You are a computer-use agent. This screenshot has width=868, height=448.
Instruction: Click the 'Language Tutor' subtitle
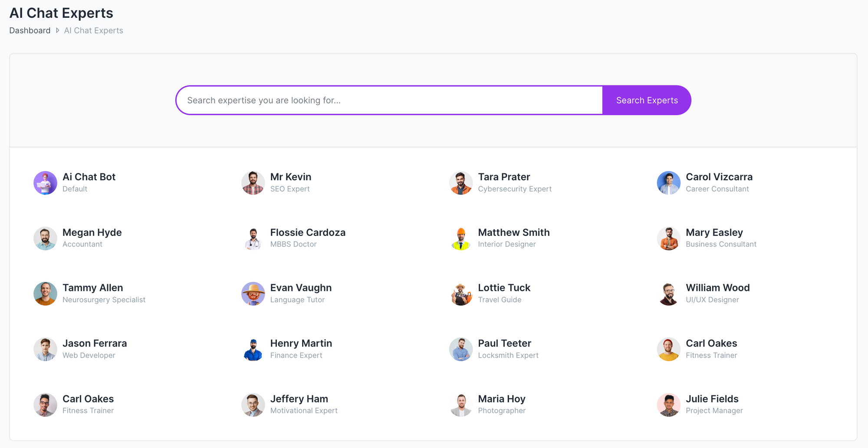(297, 300)
